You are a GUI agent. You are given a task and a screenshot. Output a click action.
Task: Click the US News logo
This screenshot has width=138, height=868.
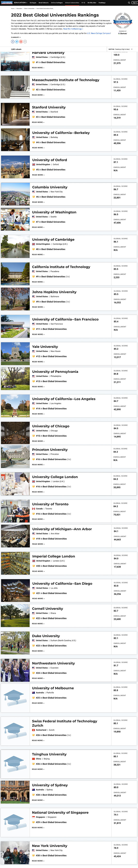coord(7,2)
